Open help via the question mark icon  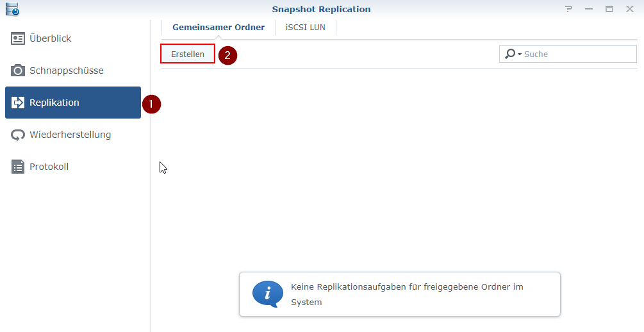click(568, 9)
